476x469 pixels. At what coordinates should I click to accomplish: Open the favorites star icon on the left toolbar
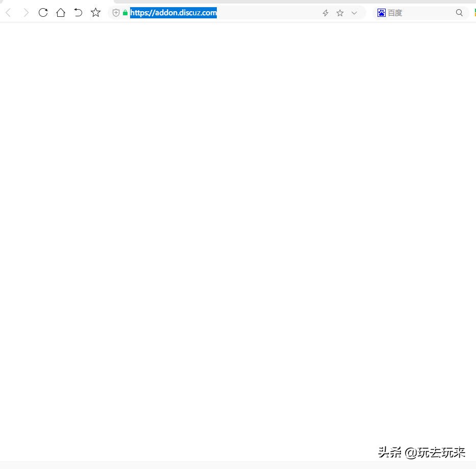coord(95,12)
